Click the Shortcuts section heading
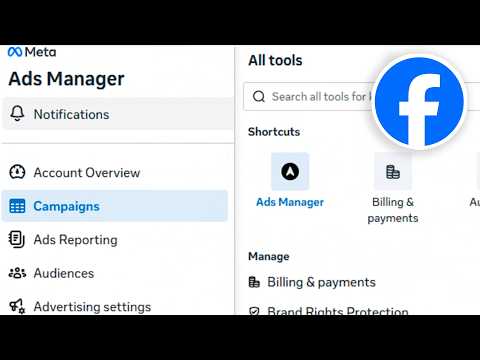Image resolution: width=480 pixels, height=360 pixels. tap(274, 132)
